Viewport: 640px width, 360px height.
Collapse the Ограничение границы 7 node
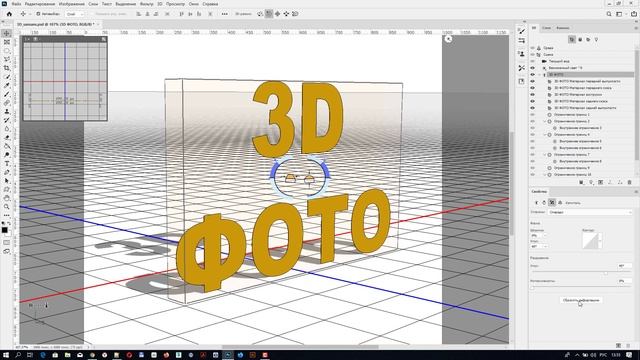[x=545, y=155]
